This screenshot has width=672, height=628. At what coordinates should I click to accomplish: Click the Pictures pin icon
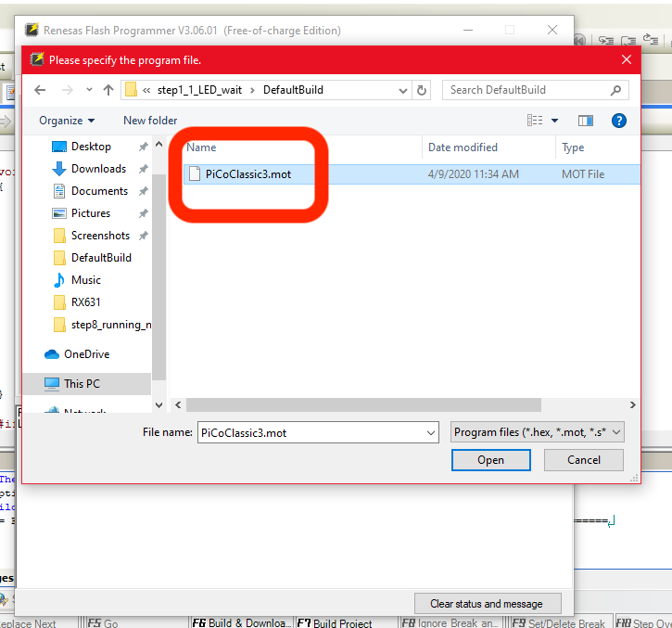click(x=143, y=213)
